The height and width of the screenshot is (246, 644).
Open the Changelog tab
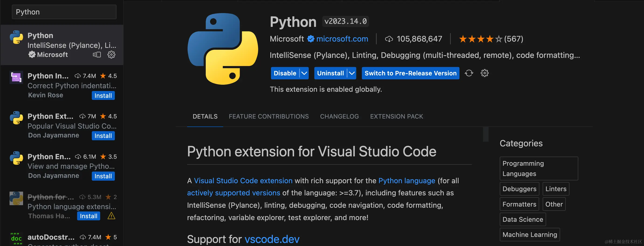click(x=339, y=116)
